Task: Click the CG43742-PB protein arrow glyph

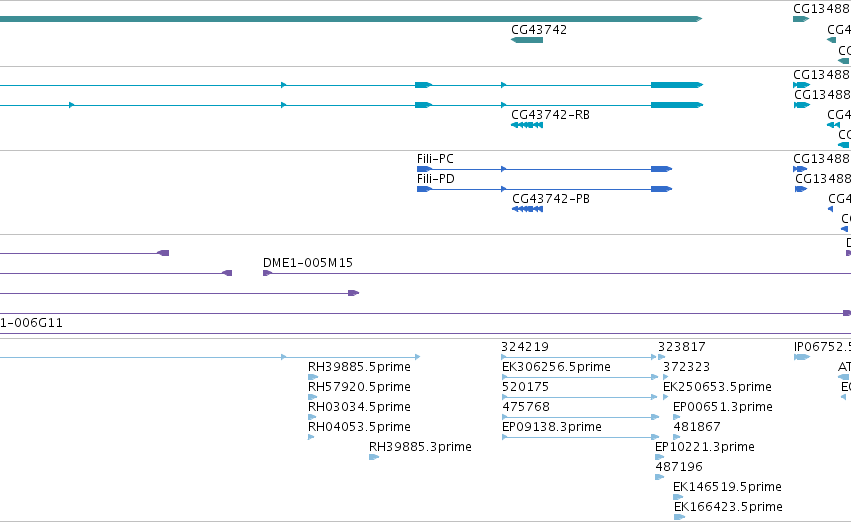Action: click(x=528, y=209)
